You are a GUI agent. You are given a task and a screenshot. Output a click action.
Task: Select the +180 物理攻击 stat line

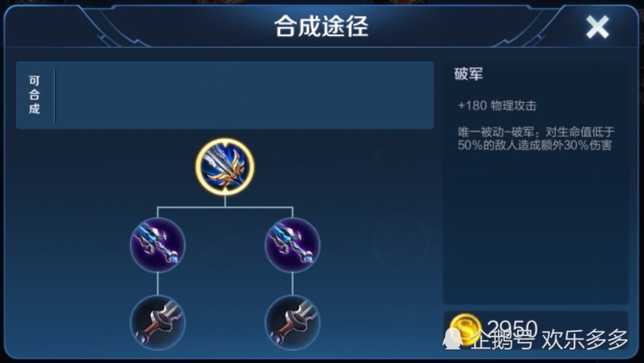[497, 106]
